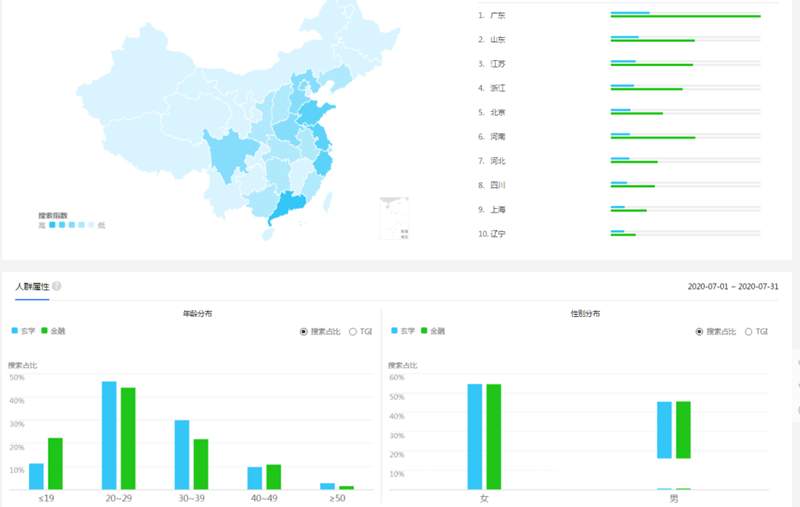This screenshot has width=800, height=507.
Task: Toggle blue 玄学 legend in age distribution chart
Action: (x=22, y=331)
